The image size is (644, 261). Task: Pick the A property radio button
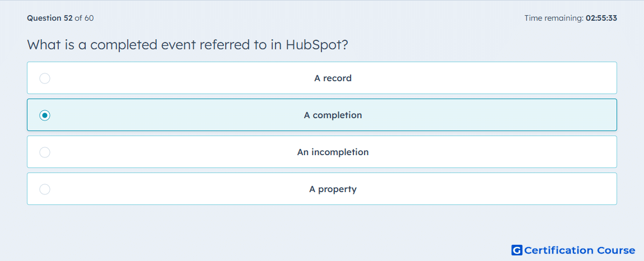pyautogui.click(x=45, y=189)
